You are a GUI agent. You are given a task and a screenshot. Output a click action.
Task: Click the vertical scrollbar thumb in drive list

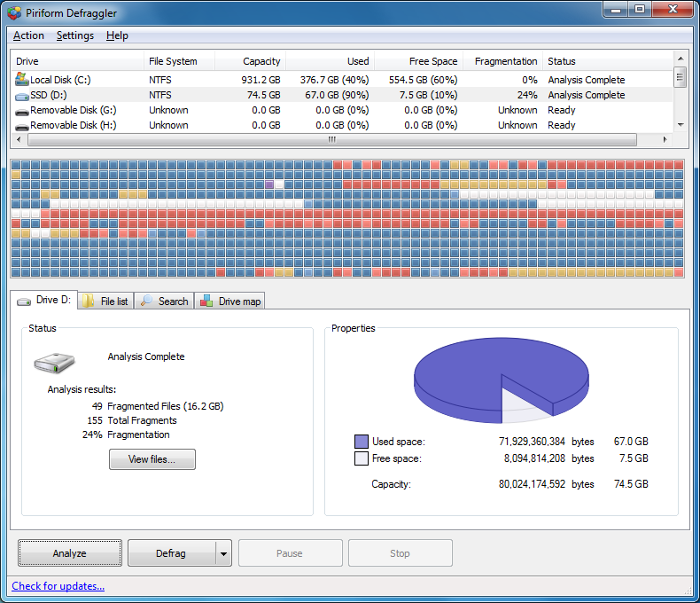click(x=680, y=77)
